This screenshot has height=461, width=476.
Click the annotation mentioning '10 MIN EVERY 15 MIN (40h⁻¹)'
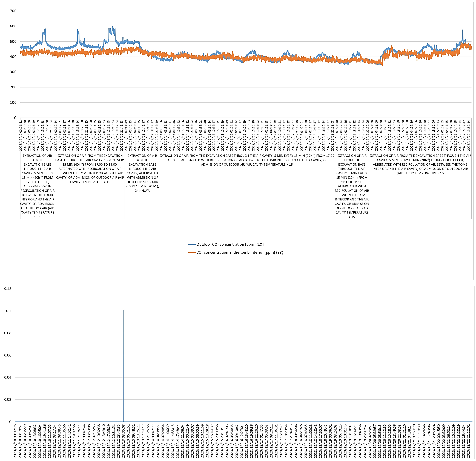coord(90,169)
